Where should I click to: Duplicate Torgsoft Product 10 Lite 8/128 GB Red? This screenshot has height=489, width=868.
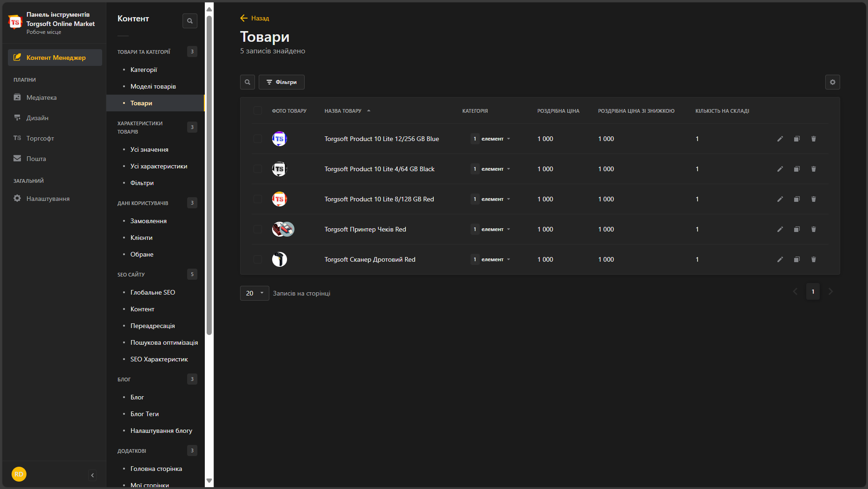pyautogui.click(x=797, y=199)
